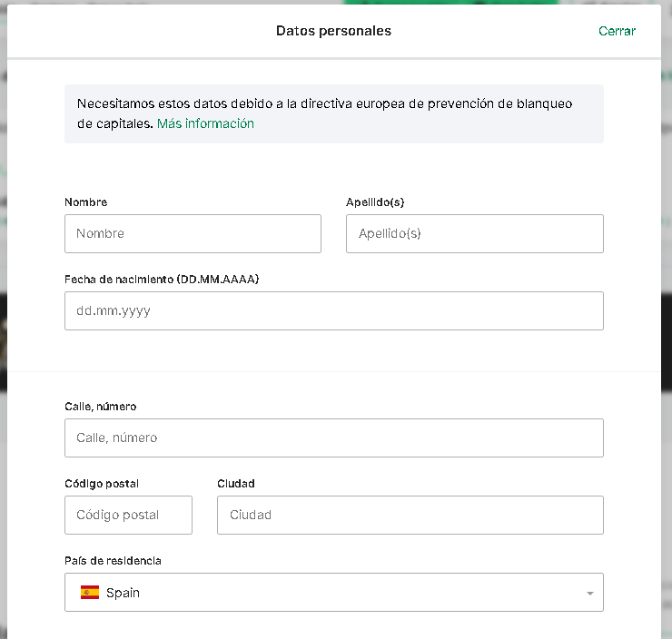Click into the Calle, número input box
This screenshot has height=639, width=672.
[333, 437]
